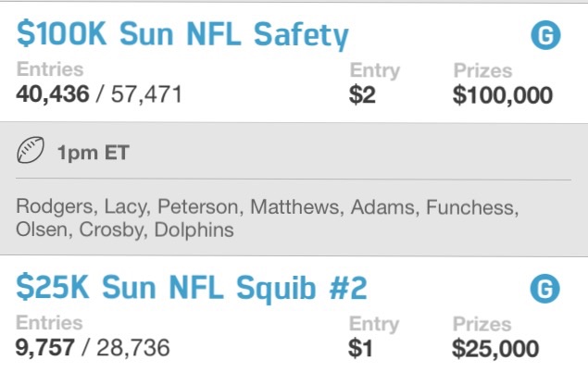
Task: Select the $25,000 prizes amount
Action: pyautogui.click(x=495, y=349)
